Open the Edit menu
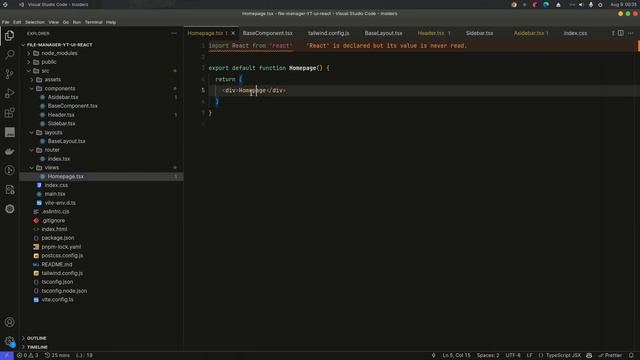 click(x=17, y=22)
